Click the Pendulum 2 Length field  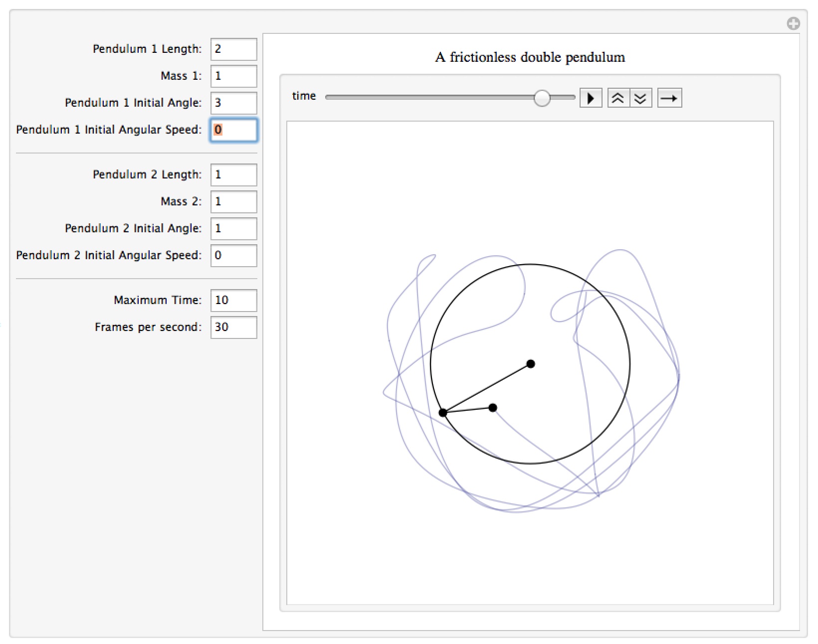click(x=233, y=175)
